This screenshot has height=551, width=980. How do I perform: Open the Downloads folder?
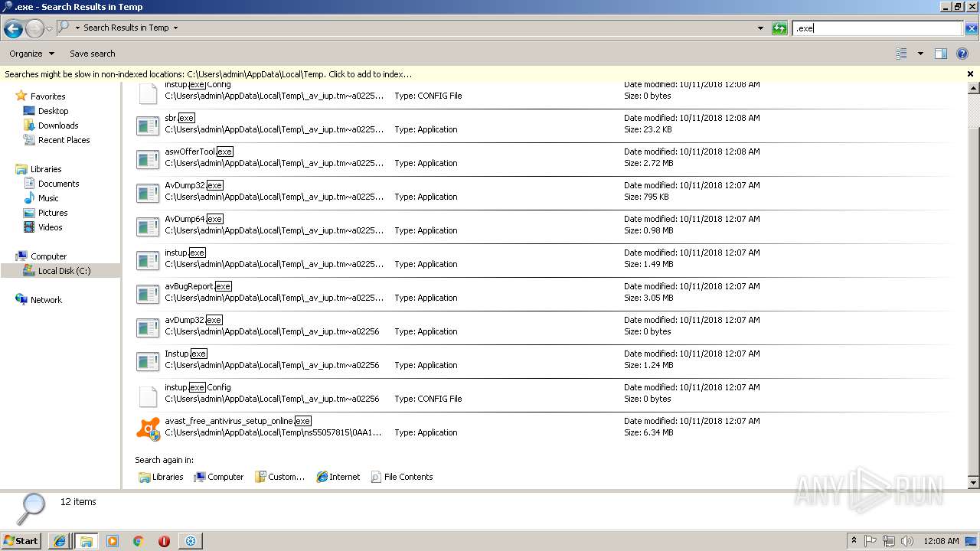click(58, 126)
